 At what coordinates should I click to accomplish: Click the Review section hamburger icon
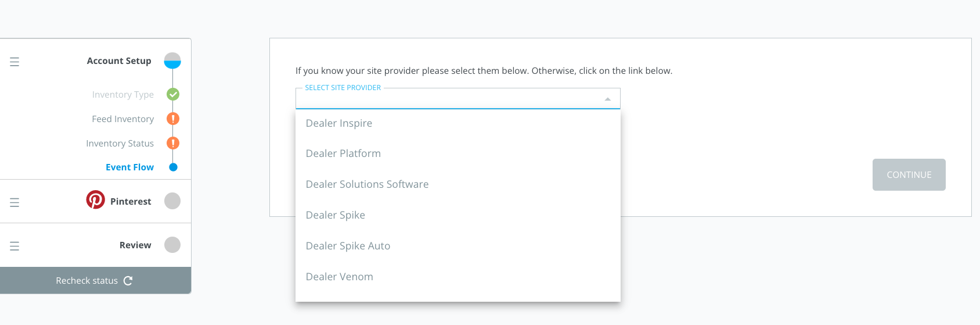pyautogui.click(x=15, y=246)
